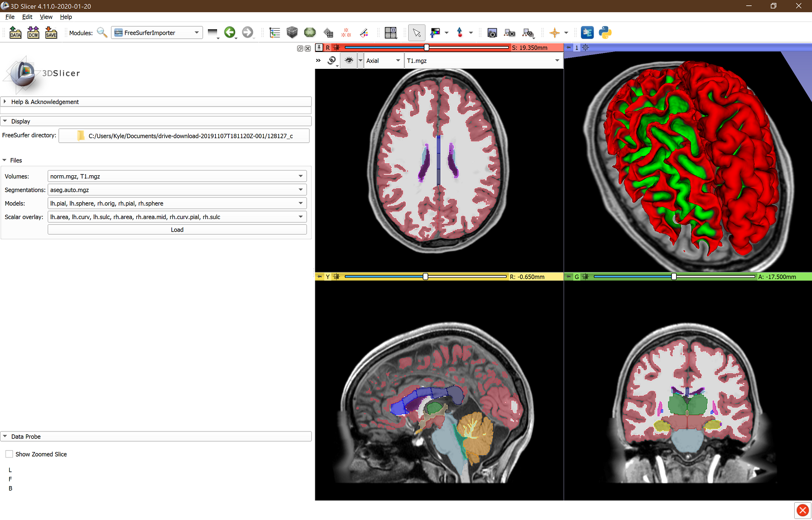Screen dimensions: 812x520
Task: Toggle slice visibility eye icon in red view
Action: pos(349,61)
